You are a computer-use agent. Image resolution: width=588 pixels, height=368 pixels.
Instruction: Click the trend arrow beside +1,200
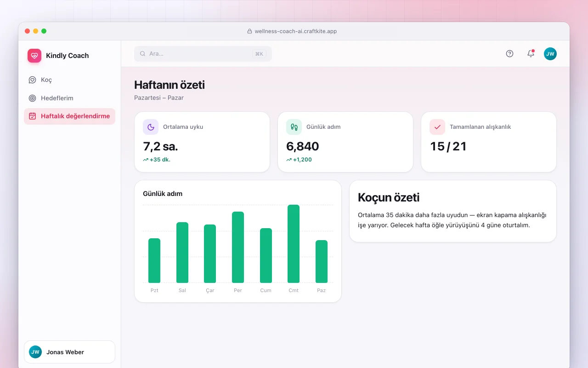pyautogui.click(x=289, y=160)
